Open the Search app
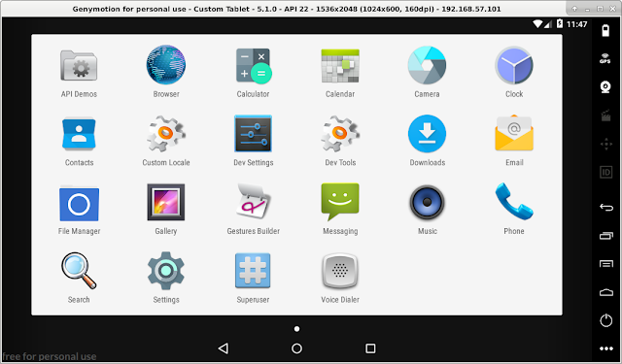 pyautogui.click(x=79, y=279)
